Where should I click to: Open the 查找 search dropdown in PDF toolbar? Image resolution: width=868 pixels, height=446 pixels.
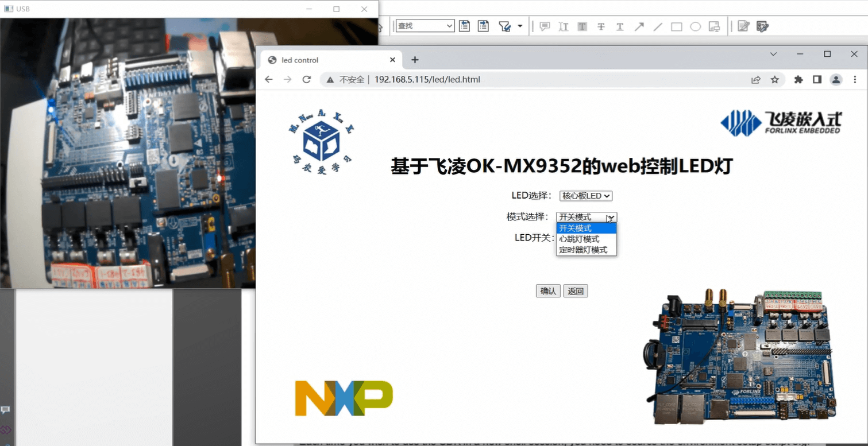(x=425, y=26)
